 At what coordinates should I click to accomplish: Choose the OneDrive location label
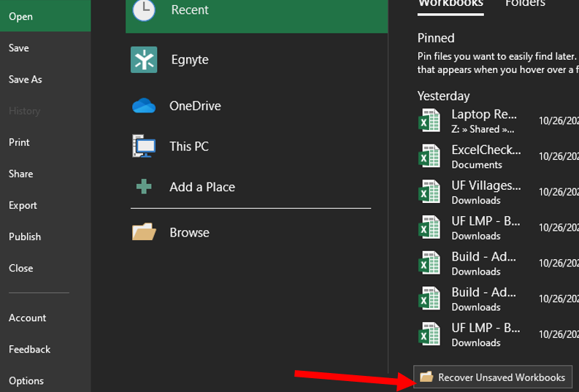[195, 106]
